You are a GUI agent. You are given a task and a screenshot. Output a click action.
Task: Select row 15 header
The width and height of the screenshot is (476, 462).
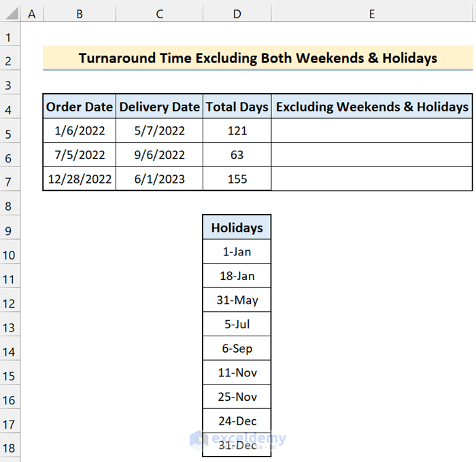[x=10, y=372]
